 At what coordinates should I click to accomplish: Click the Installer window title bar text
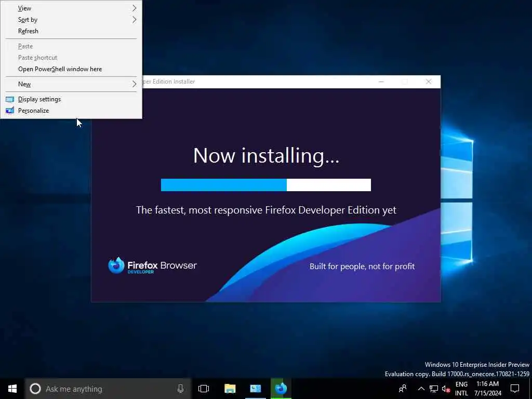169,82
